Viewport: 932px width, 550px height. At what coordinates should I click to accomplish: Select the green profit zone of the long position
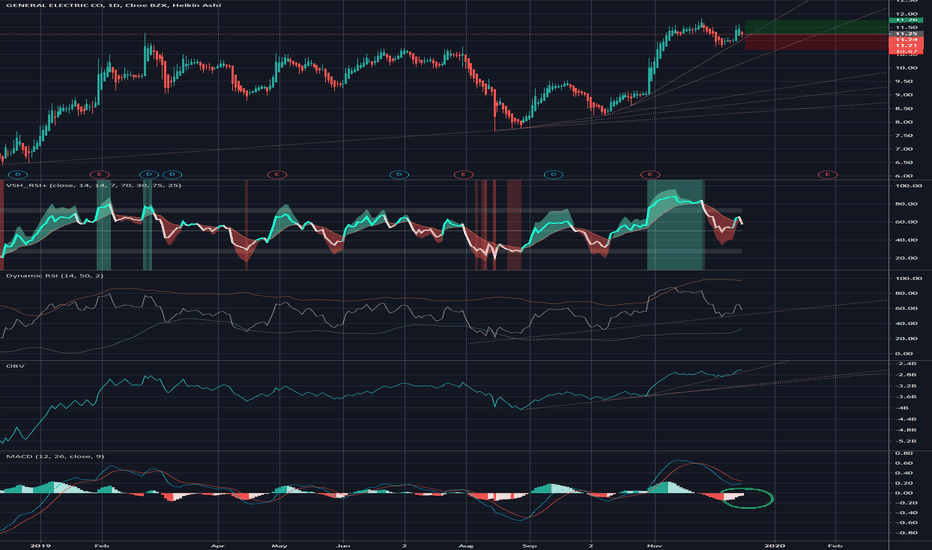pyautogui.click(x=816, y=27)
